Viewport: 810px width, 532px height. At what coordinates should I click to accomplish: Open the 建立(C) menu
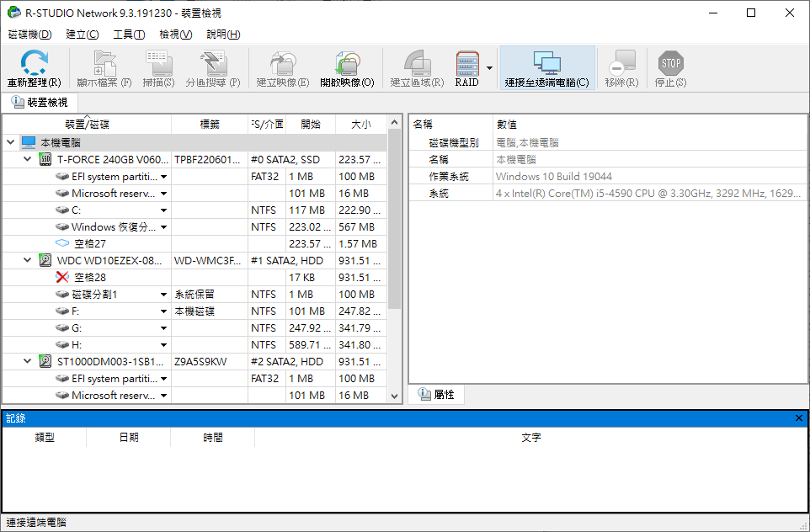83,35
